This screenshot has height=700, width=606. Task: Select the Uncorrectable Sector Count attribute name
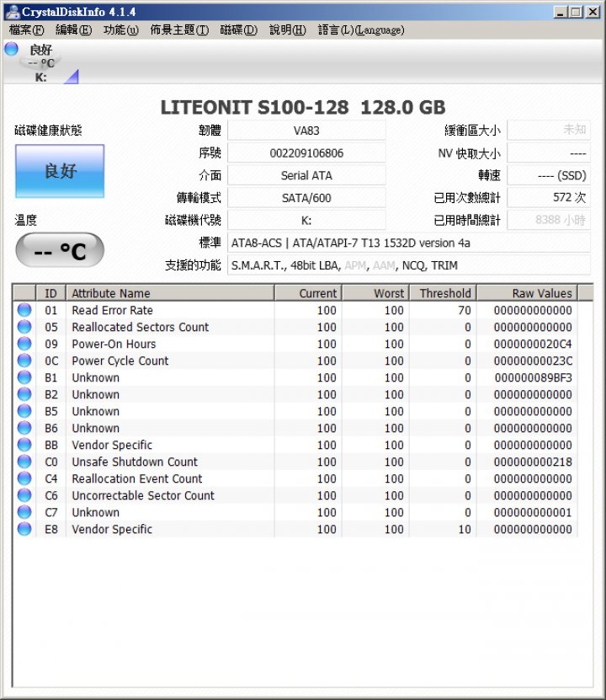tap(143, 495)
